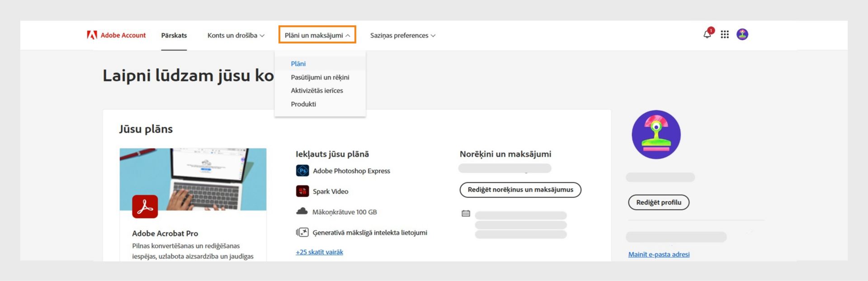This screenshot has height=281, width=868.
Task: Select Aktivizētās ierīces menu entry
Action: (316, 90)
